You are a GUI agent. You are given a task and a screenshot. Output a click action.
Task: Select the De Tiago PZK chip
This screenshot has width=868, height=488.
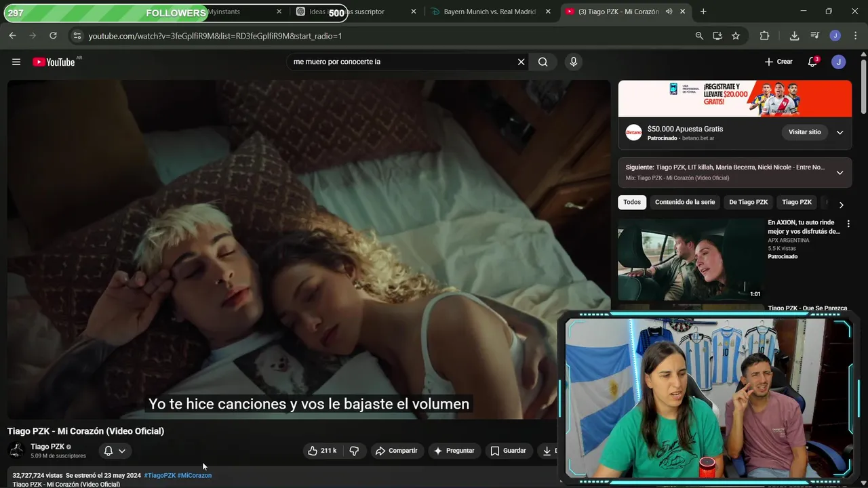[x=748, y=202]
